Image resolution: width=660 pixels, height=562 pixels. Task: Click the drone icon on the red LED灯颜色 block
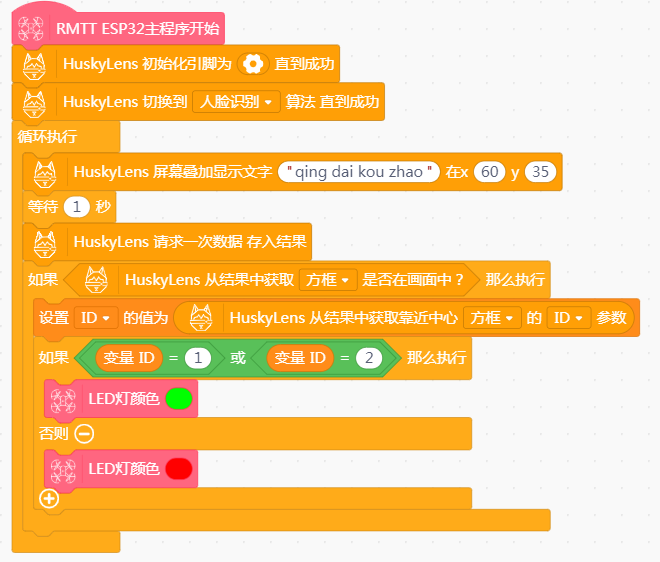point(63,471)
